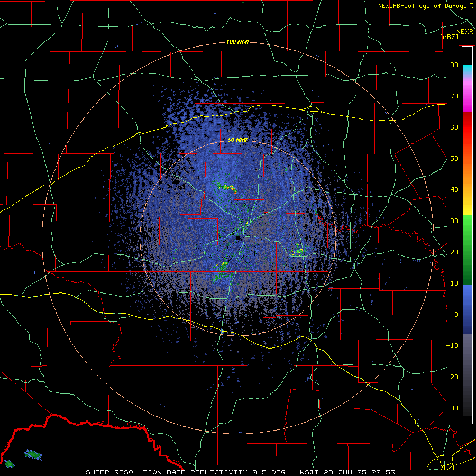Click the 30 value on the dBZ scale
This screenshot has width=476, height=476.
[454, 221]
